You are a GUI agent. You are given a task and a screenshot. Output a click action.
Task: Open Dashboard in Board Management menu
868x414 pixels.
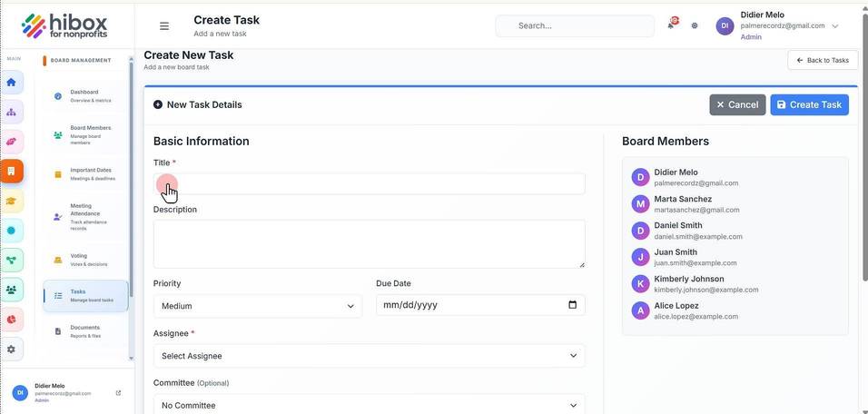85,96
